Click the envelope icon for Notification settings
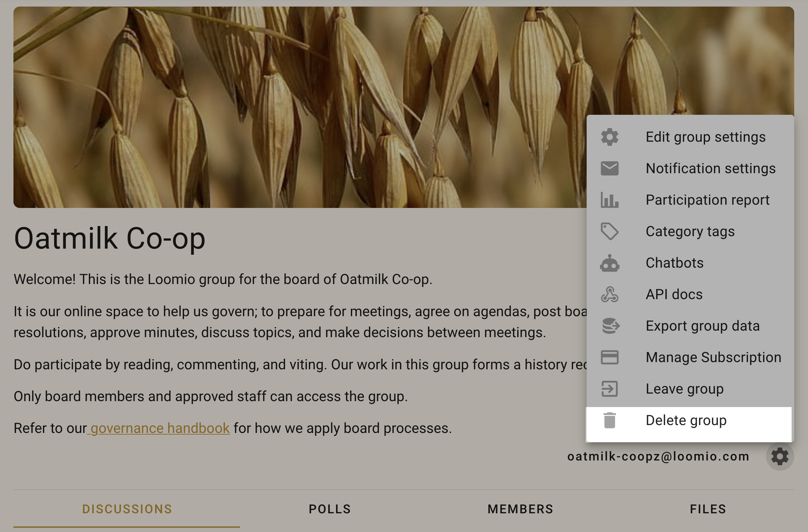The height and width of the screenshot is (532, 808). (609, 168)
